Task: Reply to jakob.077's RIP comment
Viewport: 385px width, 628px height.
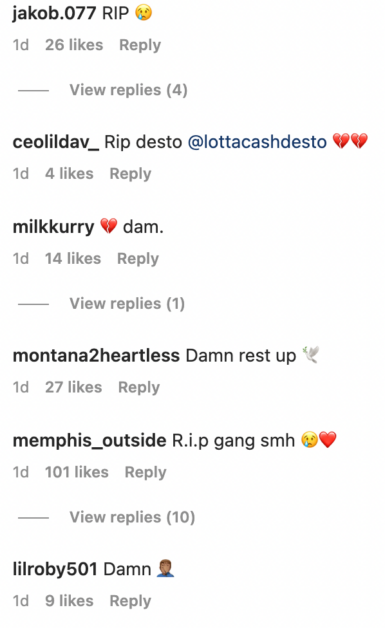Action: [x=140, y=45]
